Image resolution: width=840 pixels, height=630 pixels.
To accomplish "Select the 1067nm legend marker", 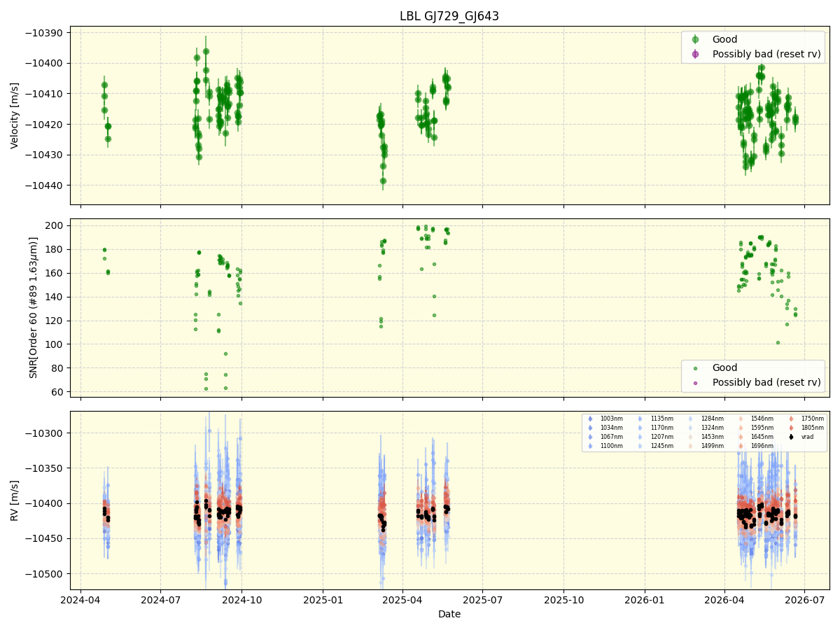I will (x=590, y=437).
